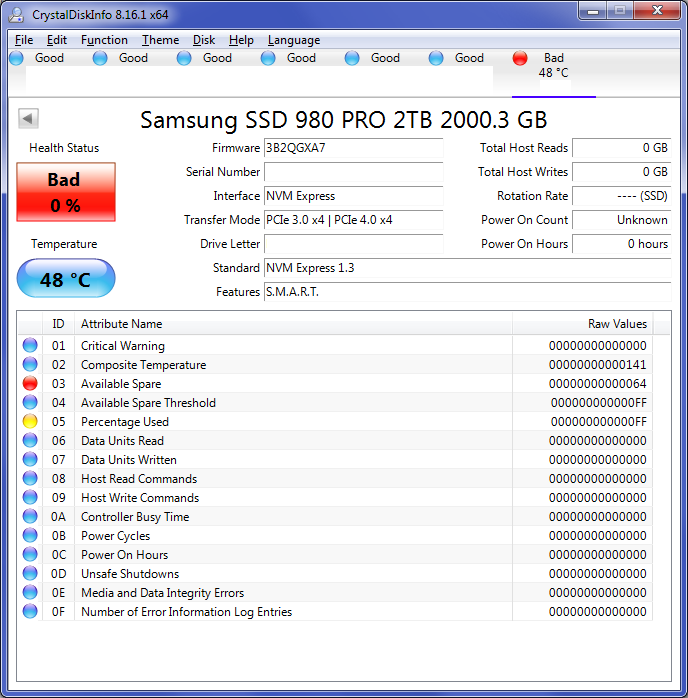This screenshot has height=698, width=688.
Task: Select the third Good disk indicator
Action: 184,58
